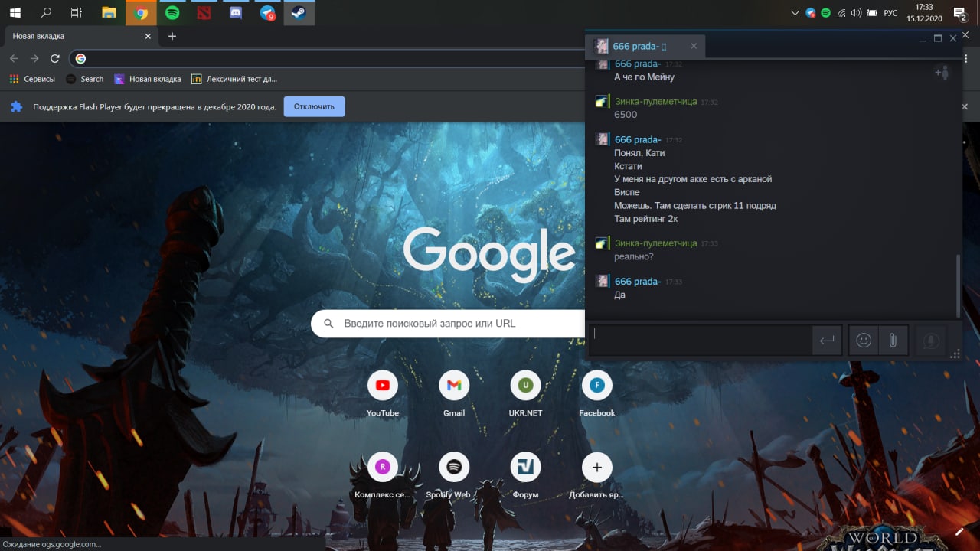The height and width of the screenshot is (551, 980).
Task: Open the Windows Start menu
Action: (x=15, y=12)
